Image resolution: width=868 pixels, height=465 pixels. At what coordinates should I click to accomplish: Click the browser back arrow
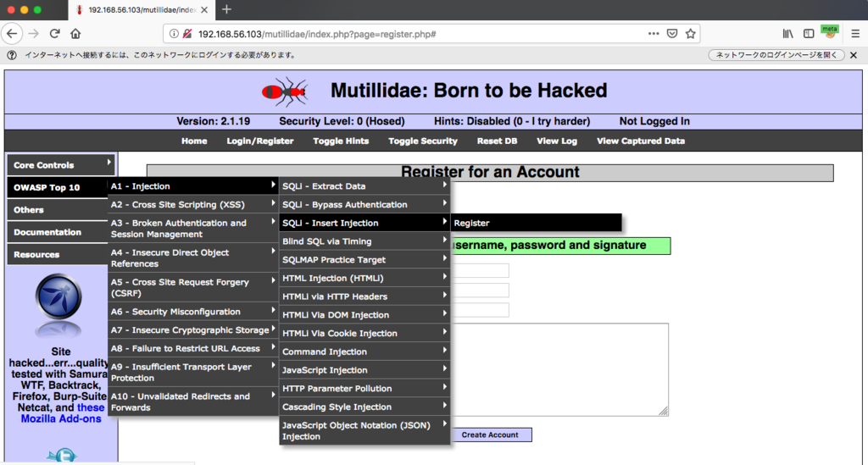point(12,34)
